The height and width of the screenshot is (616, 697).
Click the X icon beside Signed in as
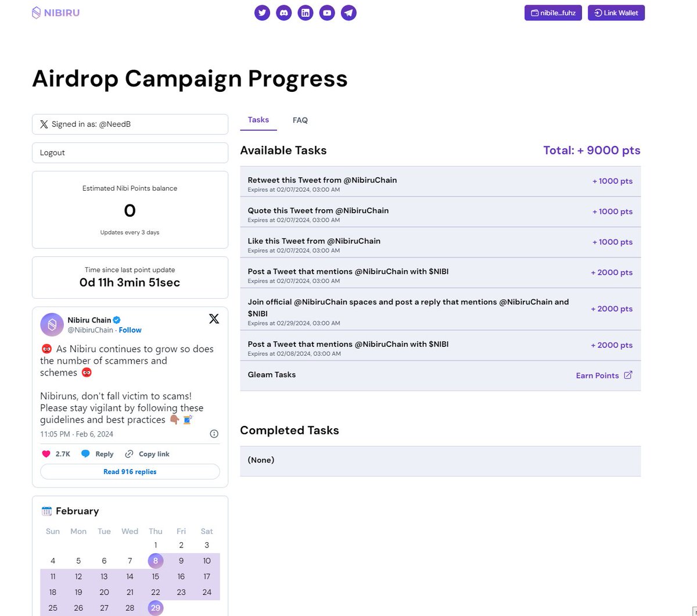pyautogui.click(x=44, y=124)
